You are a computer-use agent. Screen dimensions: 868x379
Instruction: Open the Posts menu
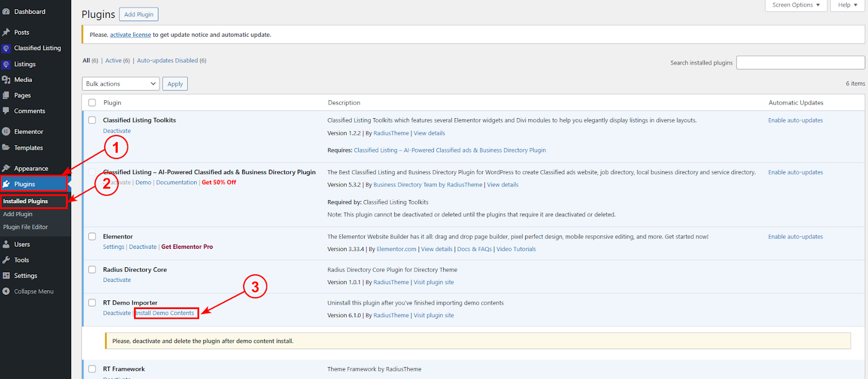(22, 32)
